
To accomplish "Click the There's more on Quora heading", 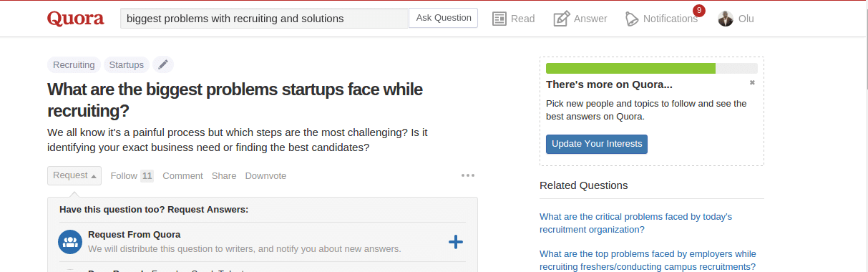I will point(609,84).
